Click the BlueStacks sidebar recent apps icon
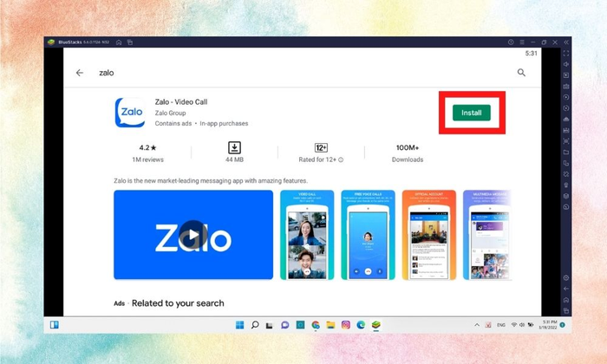This screenshot has height=364, width=607. pyautogui.click(x=566, y=310)
